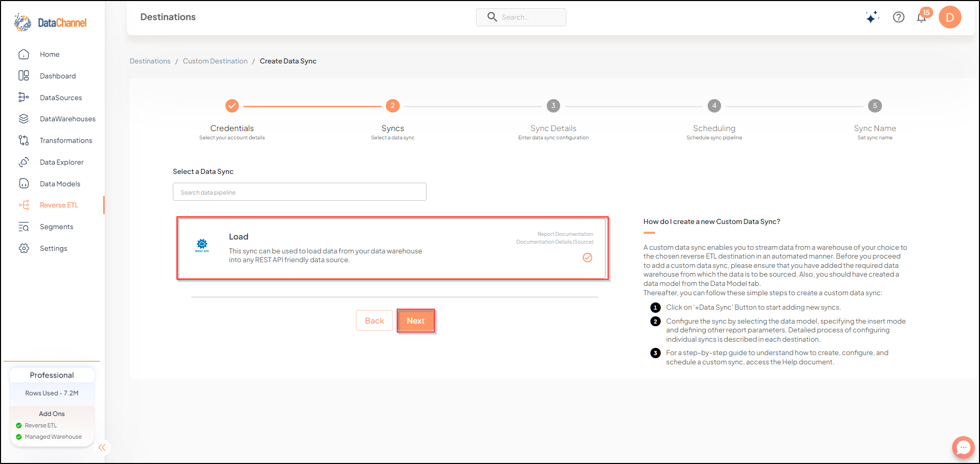Click the REST API icon on Load card
Screen dimensions: 980x464
coord(202,246)
